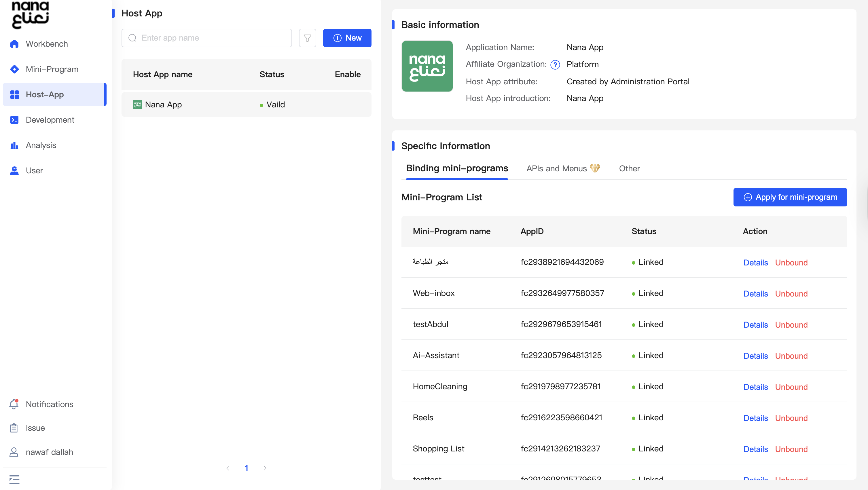Viewport: 868px width, 490px height.
Task: Click the User avatar icon in sidebar
Action: coord(14,170)
